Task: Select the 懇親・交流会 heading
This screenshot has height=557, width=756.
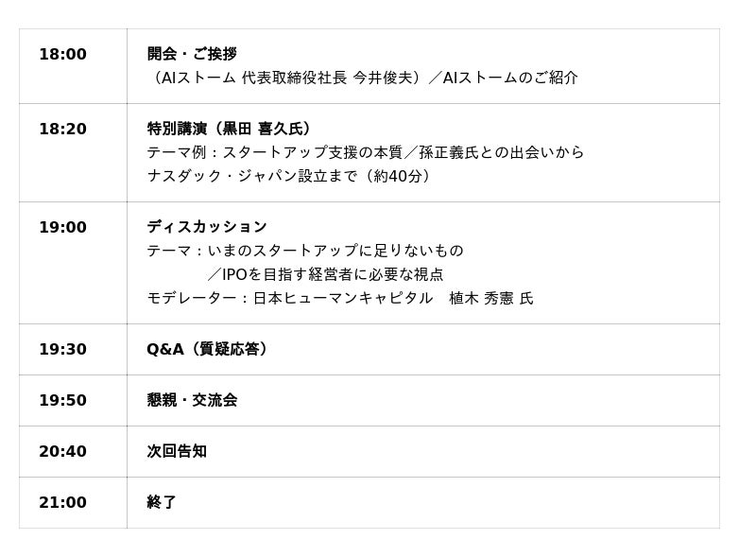Action: (192, 400)
